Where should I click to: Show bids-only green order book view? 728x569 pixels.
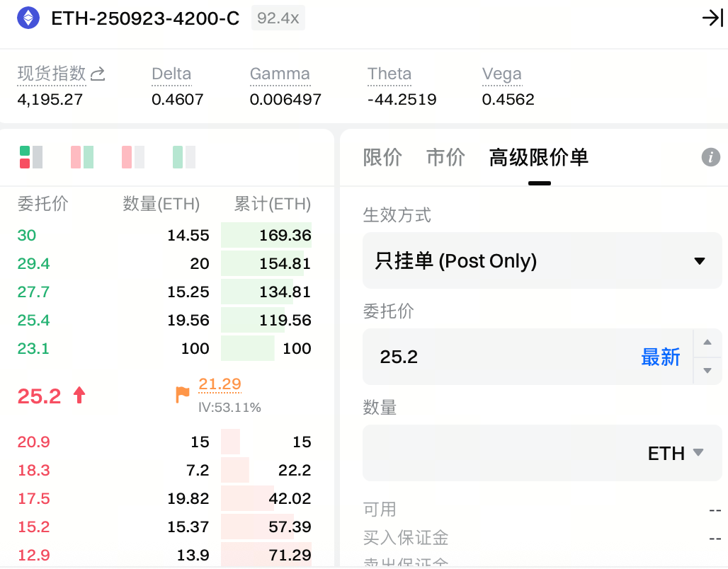(184, 157)
